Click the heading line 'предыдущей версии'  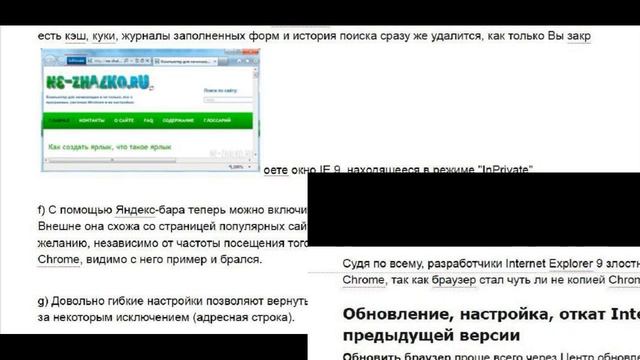[431, 336]
